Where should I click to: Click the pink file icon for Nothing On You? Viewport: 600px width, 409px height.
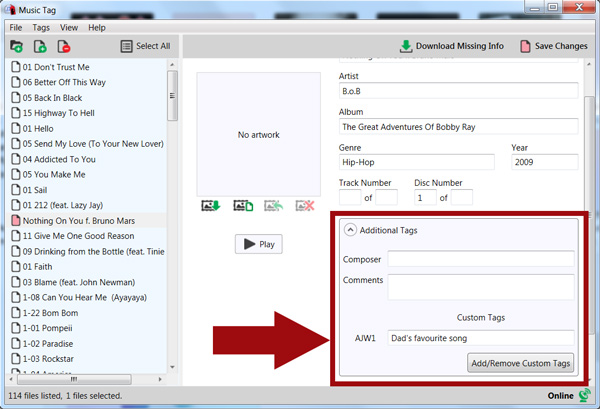pos(16,220)
